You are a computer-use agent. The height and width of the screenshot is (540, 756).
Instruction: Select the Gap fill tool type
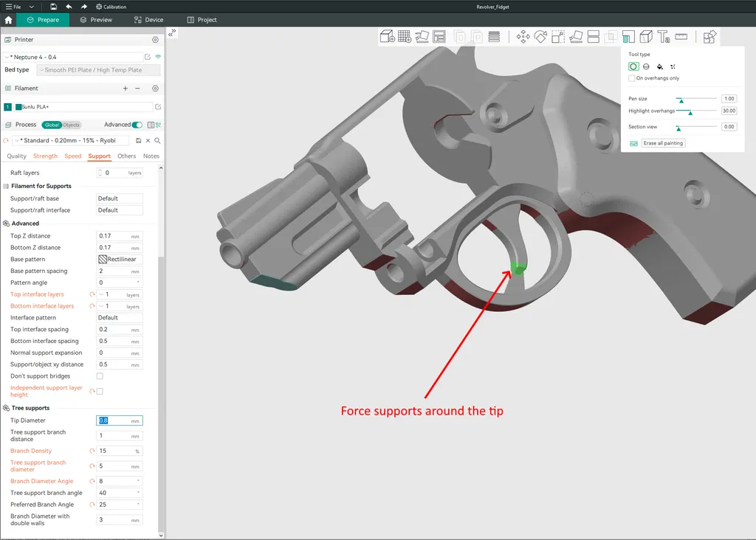pyautogui.click(x=673, y=66)
